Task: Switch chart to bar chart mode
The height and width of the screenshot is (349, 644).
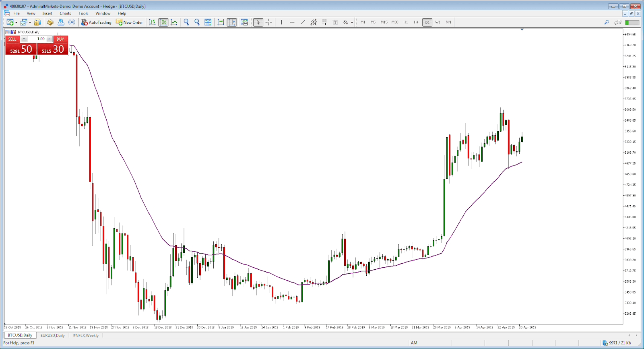Action: pyautogui.click(x=152, y=22)
